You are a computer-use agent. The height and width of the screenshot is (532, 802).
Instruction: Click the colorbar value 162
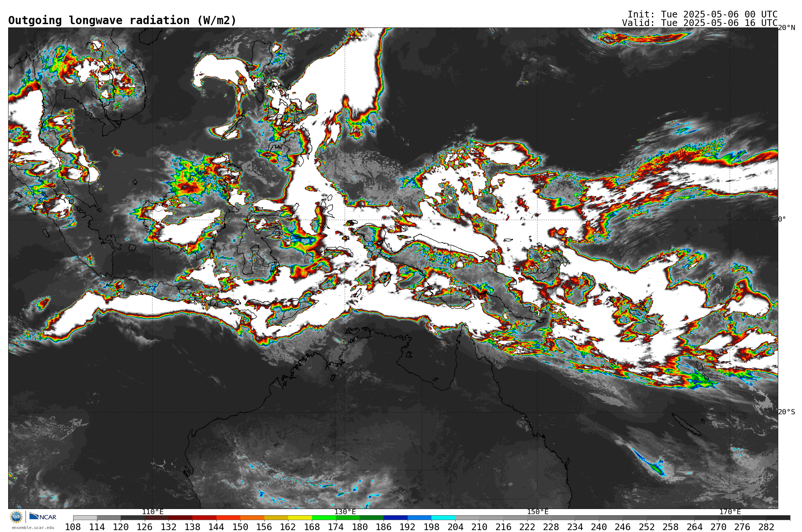pos(288,527)
